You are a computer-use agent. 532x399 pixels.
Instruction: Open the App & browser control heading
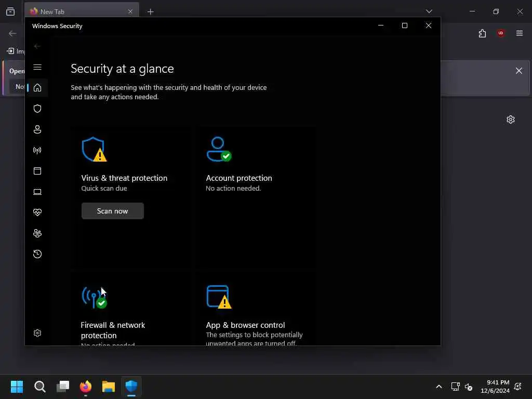pos(245,325)
